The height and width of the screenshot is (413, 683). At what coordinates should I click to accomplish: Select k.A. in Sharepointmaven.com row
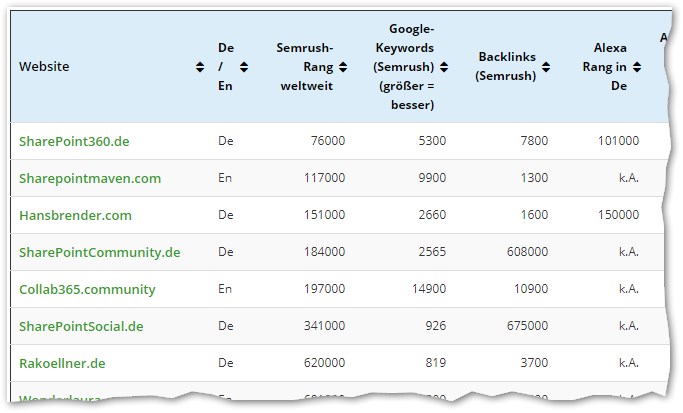(x=629, y=178)
